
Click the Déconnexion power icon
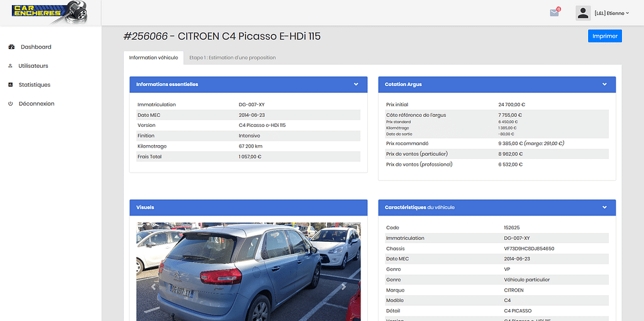[x=10, y=104]
